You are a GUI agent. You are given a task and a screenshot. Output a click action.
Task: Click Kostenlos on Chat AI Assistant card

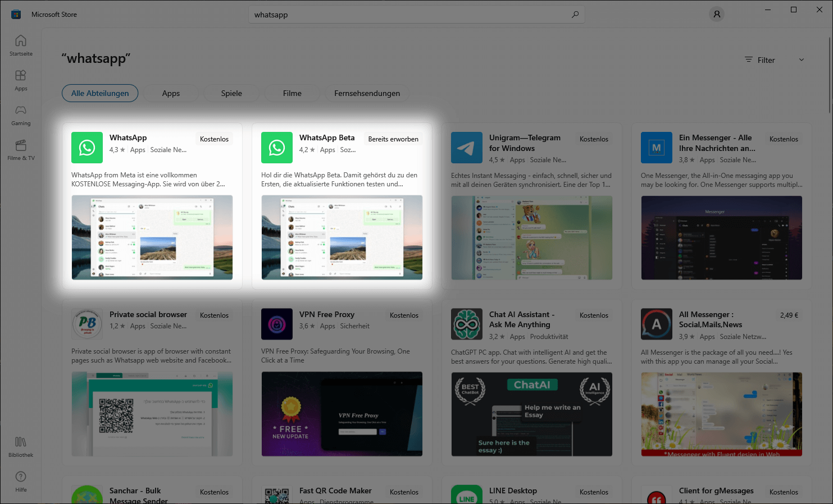point(594,315)
